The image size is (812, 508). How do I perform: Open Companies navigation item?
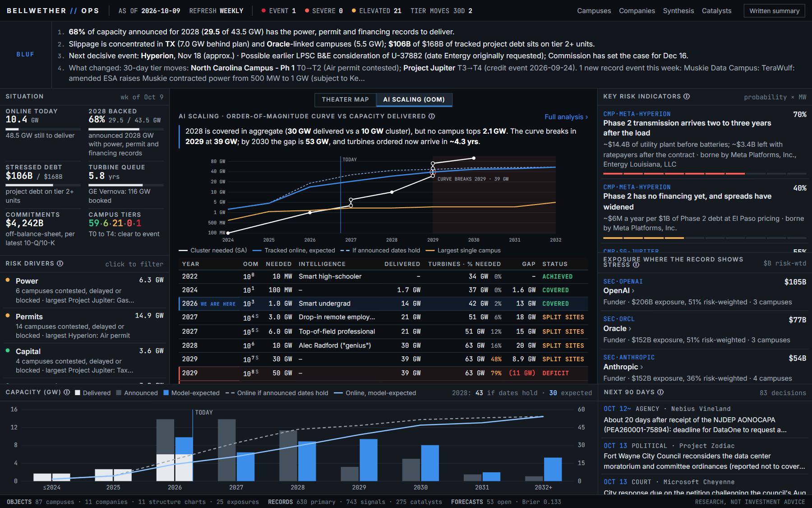(x=637, y=11)
